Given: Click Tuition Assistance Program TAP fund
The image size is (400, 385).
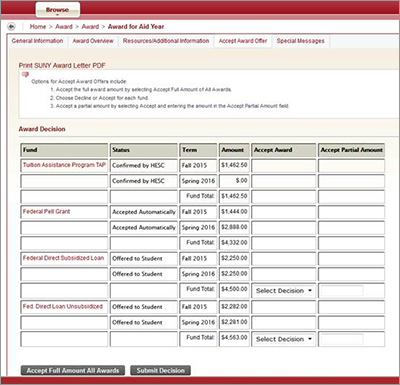Looking at the screenshot, I should [x=64, y=165].
